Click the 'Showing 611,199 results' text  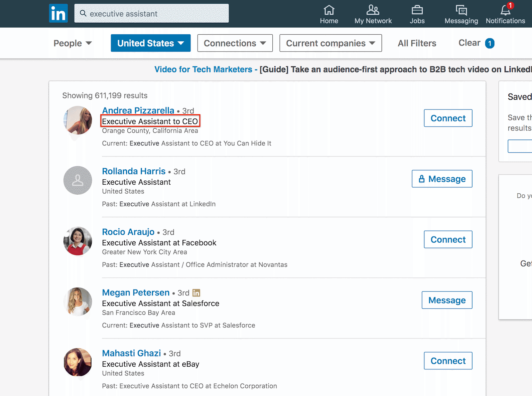(x=105, y=96)
